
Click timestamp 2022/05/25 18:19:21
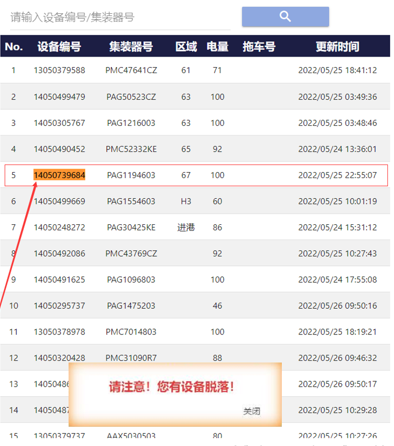(337, 332)
